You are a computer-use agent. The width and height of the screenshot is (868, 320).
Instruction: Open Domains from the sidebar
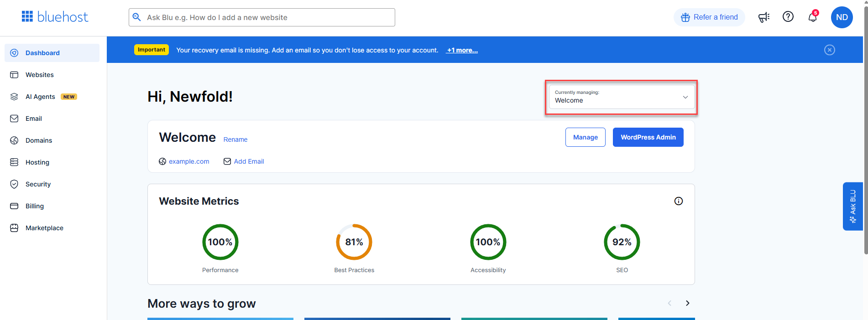(x=52, y=140)
